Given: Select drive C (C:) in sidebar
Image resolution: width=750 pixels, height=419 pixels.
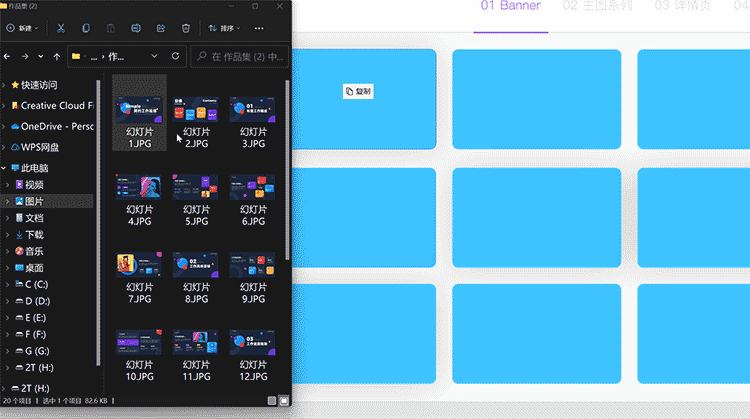Looking at the screenshot, I should click(32, 285).
